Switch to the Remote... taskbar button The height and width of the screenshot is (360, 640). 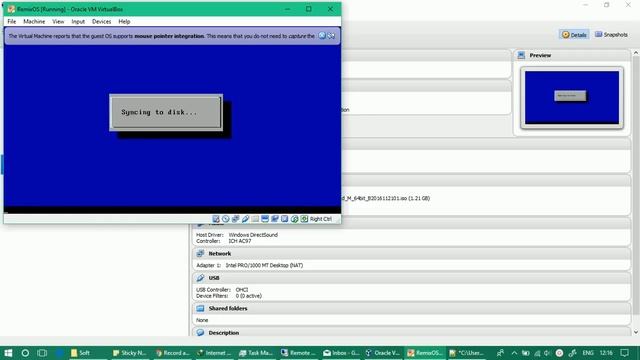(x=298, y=353)
